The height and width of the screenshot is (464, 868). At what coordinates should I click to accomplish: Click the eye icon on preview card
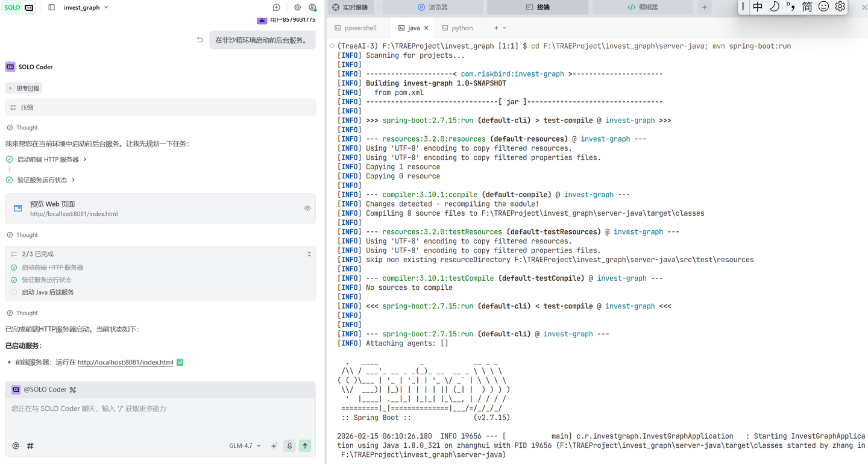tap(307, 208)
